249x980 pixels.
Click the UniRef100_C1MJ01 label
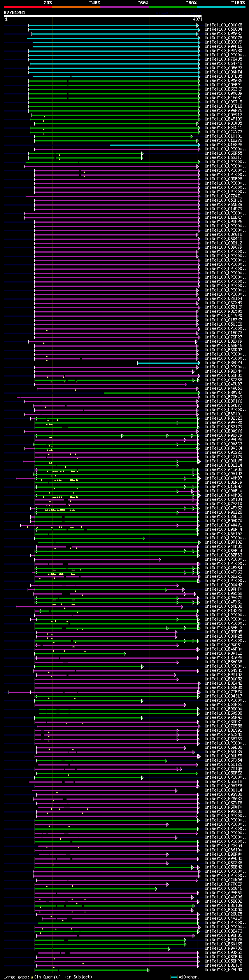(223, 136)
